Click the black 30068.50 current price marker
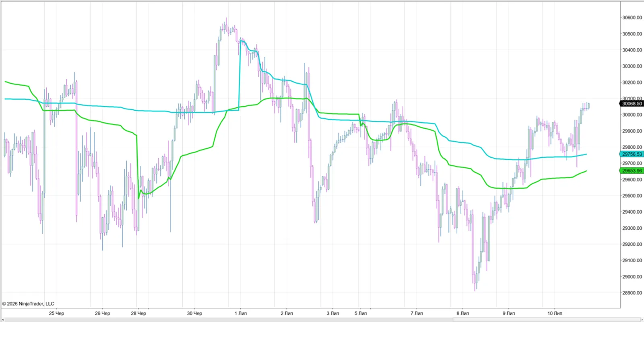This screenshot has height=362, width=644. coord(632,104)
